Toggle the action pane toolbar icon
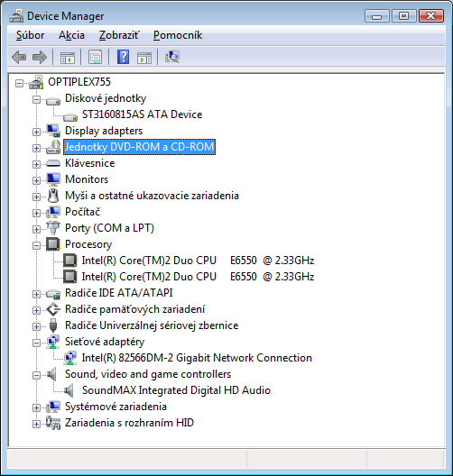This screenshot has width=453, height=476. pos(144,57)
